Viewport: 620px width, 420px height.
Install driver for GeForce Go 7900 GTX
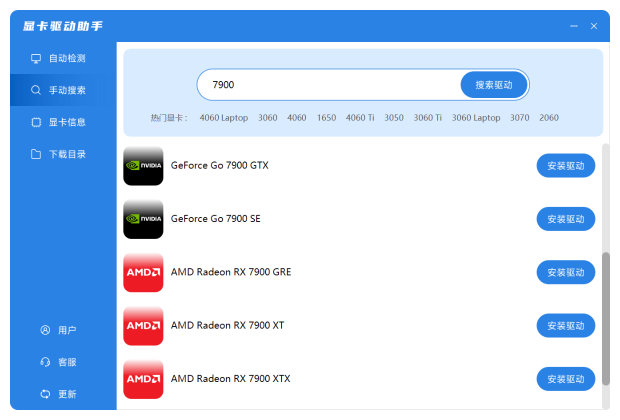(x=566, y=165)
